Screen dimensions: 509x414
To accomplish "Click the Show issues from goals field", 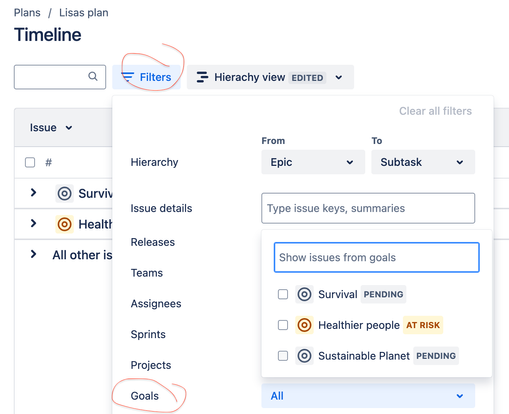I will (377, 257).
